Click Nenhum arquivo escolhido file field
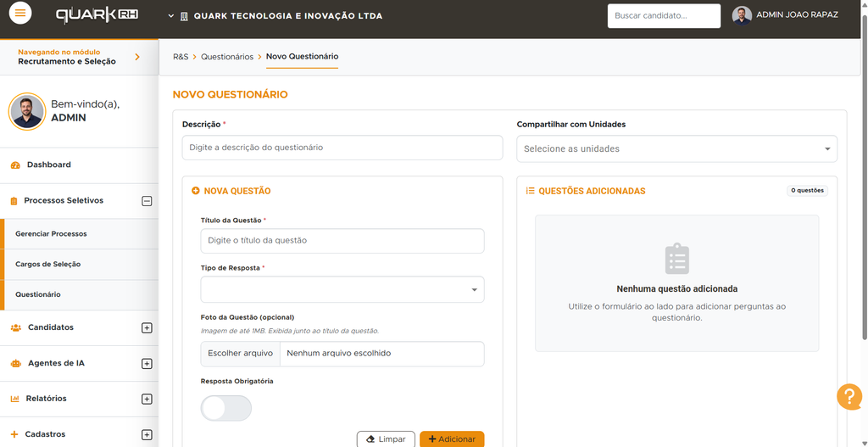The width and height of the screenshot is (868, 447). (382, 354)
